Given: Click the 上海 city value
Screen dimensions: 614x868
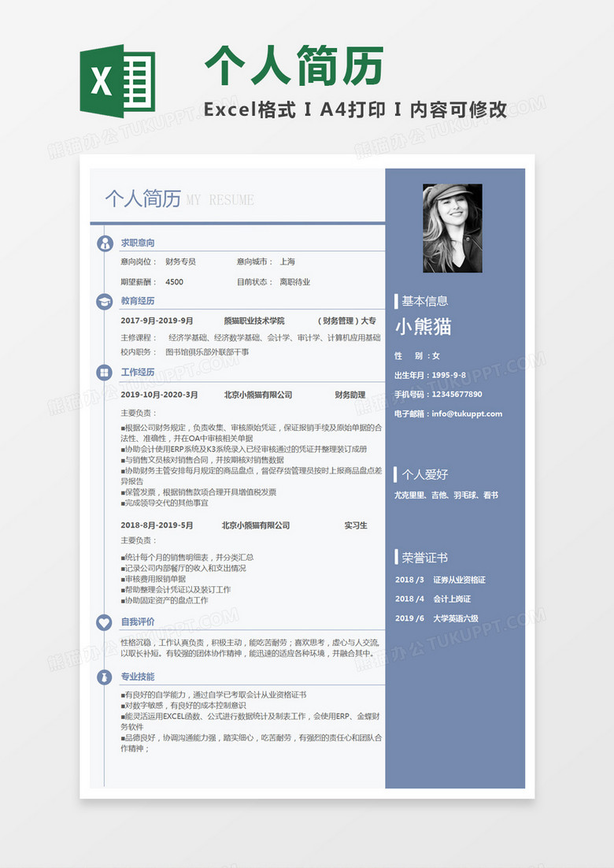Looking at the screenshot, I should click(x=287, y=262).
